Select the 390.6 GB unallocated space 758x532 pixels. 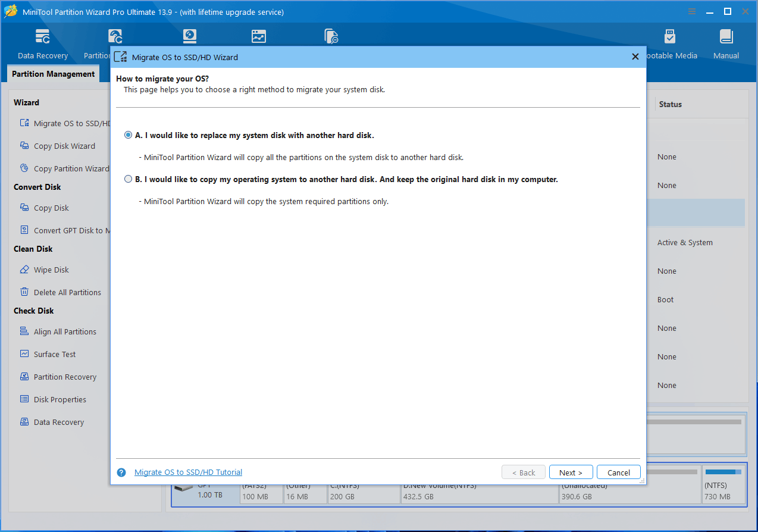click(629, 485)
